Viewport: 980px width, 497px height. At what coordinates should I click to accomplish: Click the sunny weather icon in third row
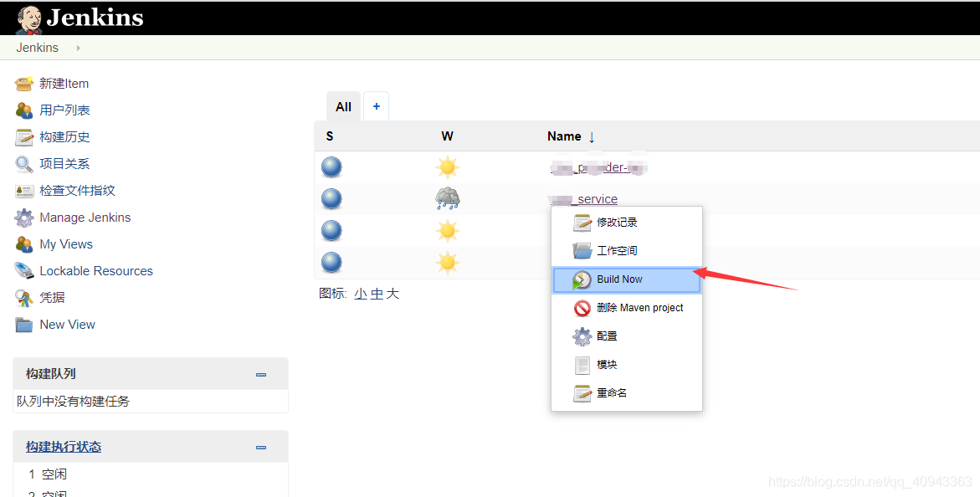[448, 231]
